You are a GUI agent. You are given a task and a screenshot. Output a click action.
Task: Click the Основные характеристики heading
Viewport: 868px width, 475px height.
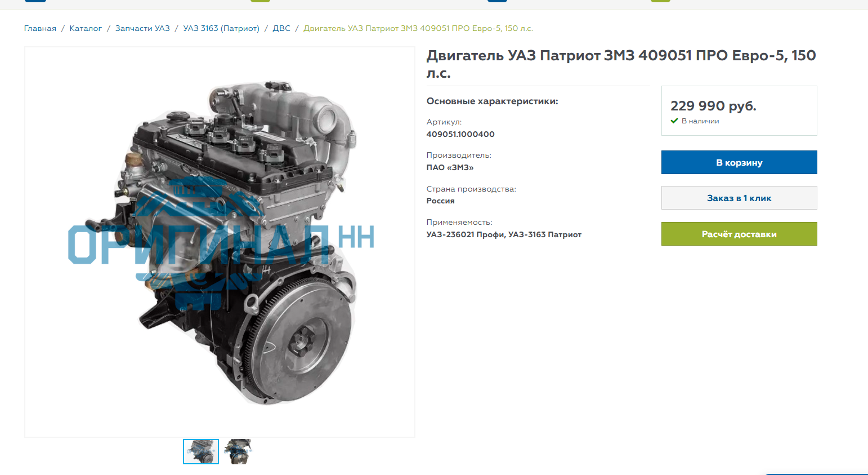(492, 101)
